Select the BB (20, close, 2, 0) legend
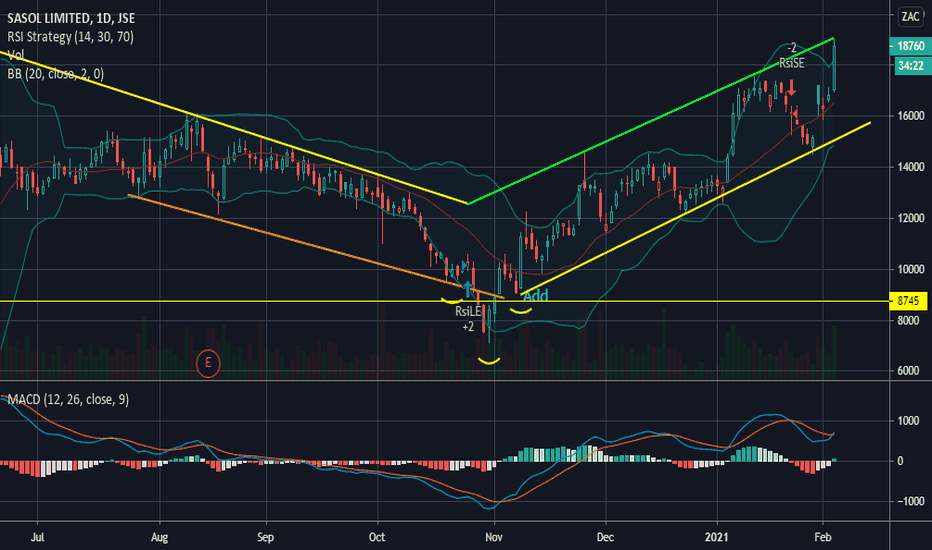Viewport: 932px width, 550px height. [x=55, y=74]
